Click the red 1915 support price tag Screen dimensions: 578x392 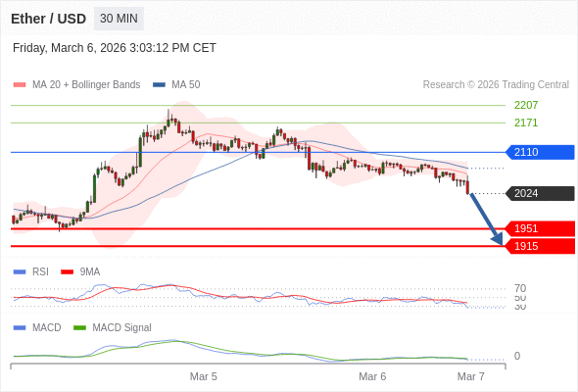(540, 246)
